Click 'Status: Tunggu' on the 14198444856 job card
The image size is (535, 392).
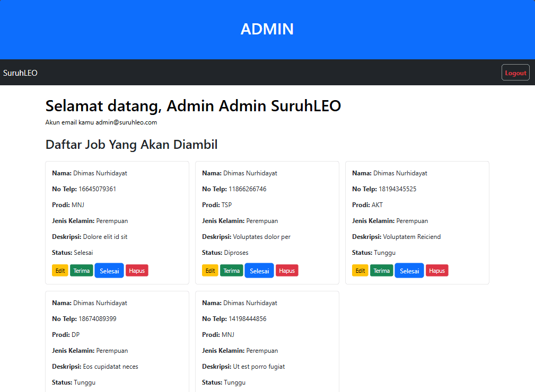click(224, 382)
